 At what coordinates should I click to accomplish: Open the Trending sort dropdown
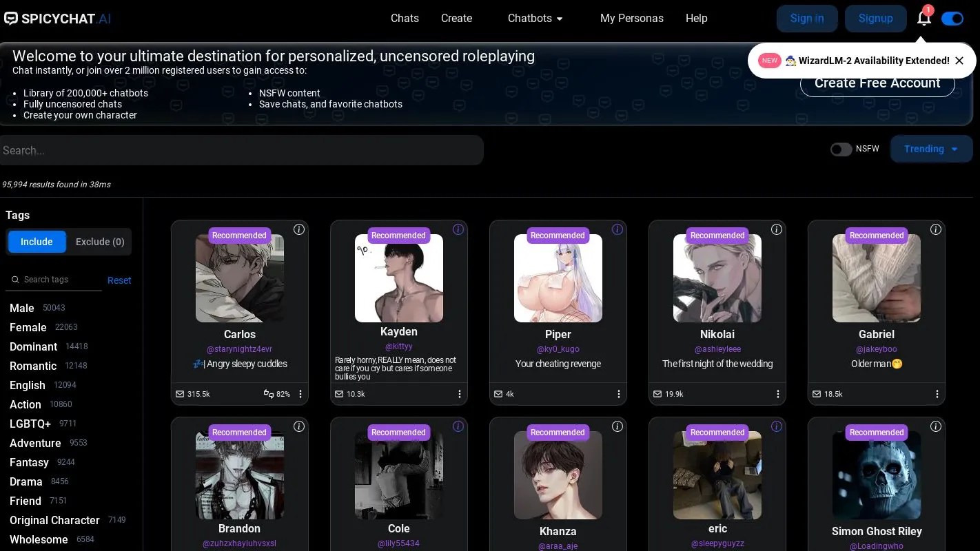(931, 149)
